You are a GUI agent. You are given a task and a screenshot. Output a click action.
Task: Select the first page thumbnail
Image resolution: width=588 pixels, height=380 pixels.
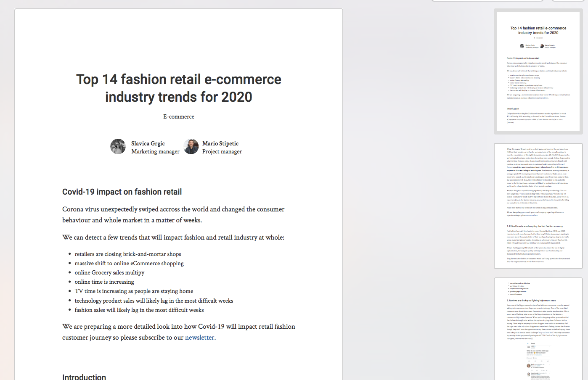click(x=538, y=71)
